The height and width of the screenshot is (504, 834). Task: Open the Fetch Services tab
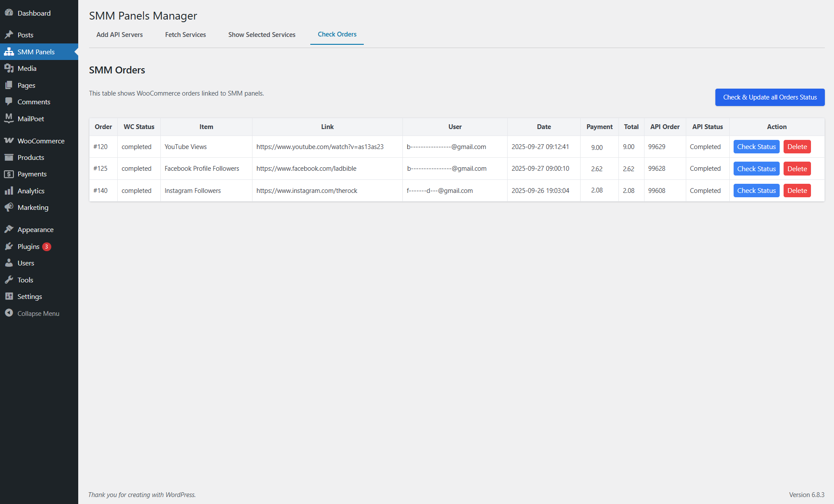point(186,35)
